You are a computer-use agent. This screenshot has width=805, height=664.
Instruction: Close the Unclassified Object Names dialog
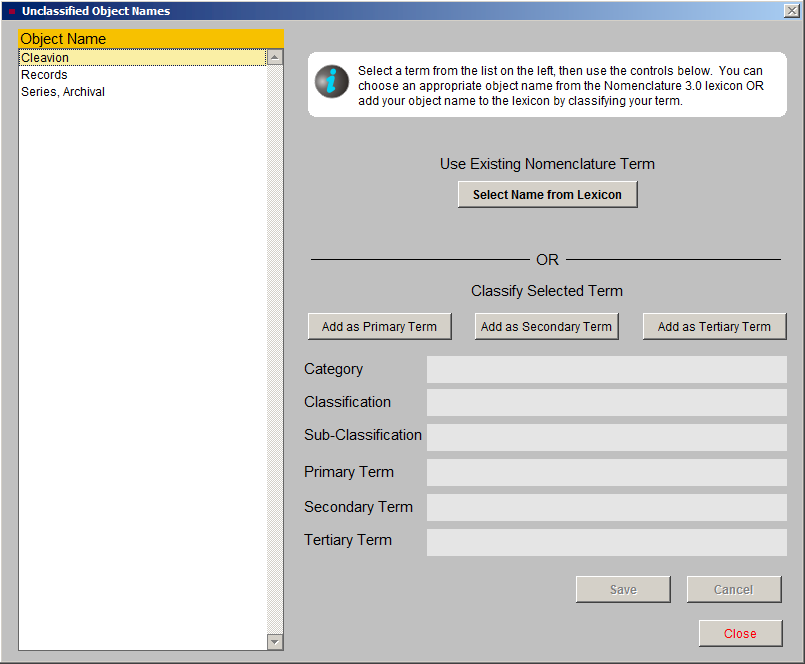(740, 633)
